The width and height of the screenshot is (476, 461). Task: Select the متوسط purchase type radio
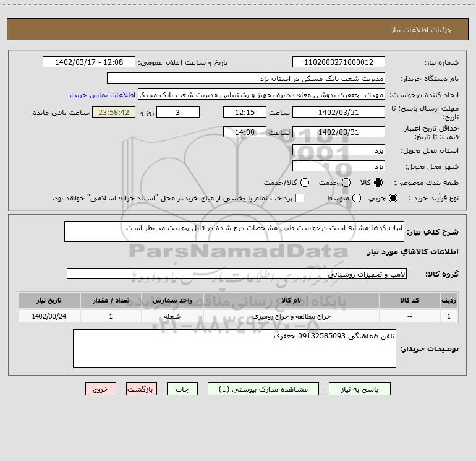(357, 198)
